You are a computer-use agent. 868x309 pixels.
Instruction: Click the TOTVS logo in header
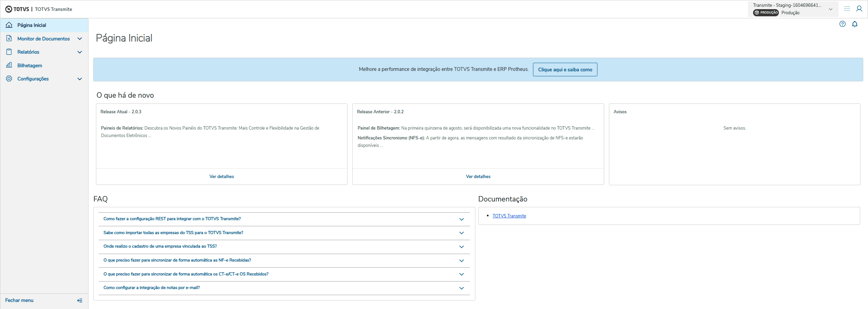[17, 9]
